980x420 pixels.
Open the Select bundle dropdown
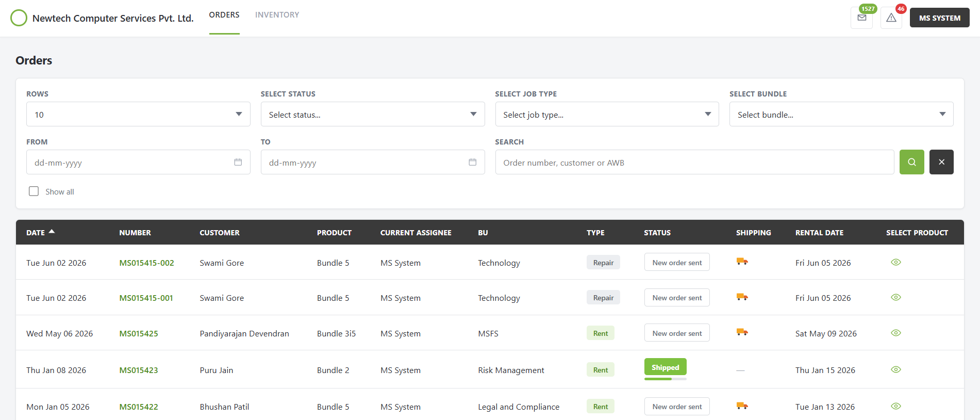tap(841, 114)
